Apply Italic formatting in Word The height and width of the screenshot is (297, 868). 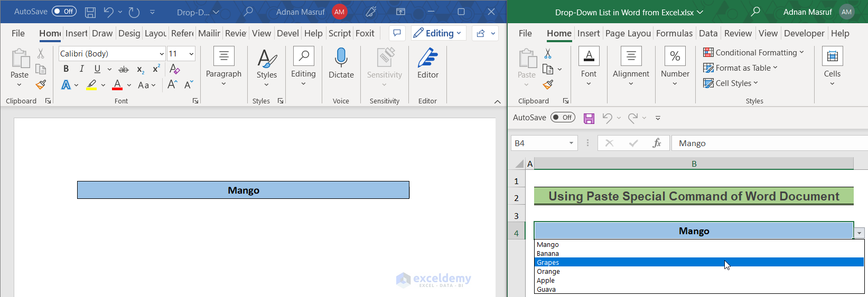(81, 69)
